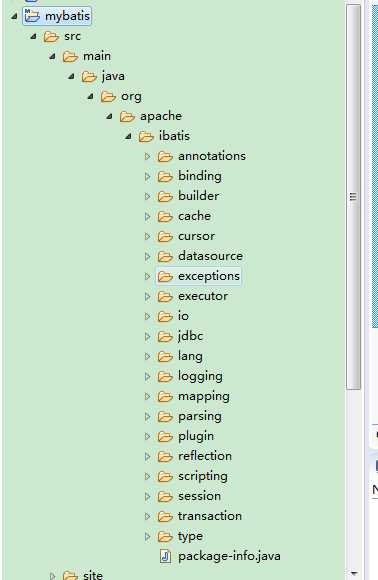Image resolution: width=378 pixels, height=580 pixels.
Task: Click the jdbc folder icon
Action: (165, 336)
